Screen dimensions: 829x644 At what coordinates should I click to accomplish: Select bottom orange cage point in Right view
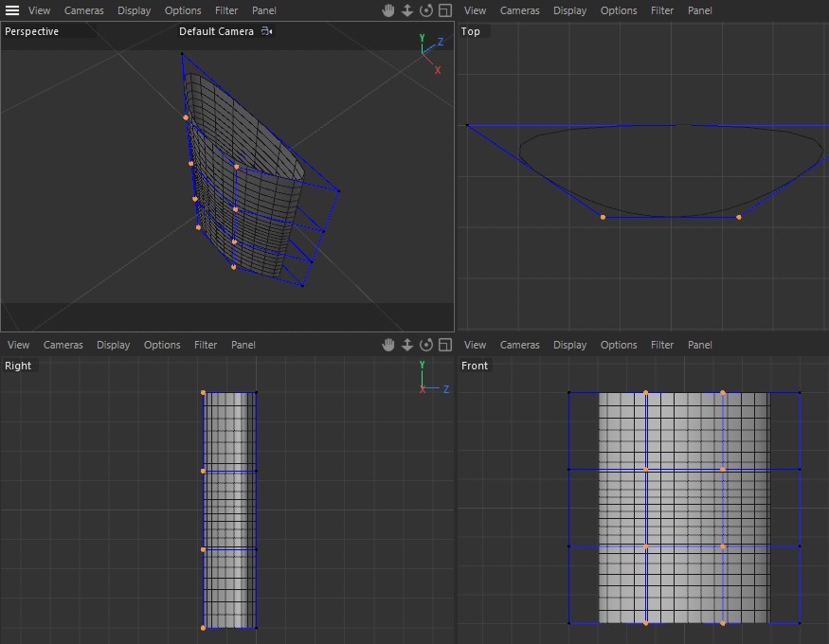[x=203, y=628]
